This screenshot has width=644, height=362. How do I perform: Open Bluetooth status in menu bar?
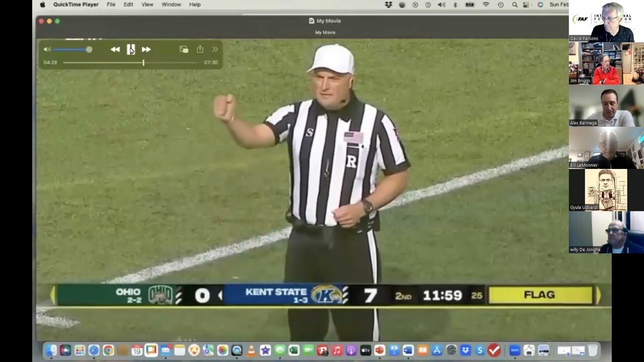[x=455, y=5]
